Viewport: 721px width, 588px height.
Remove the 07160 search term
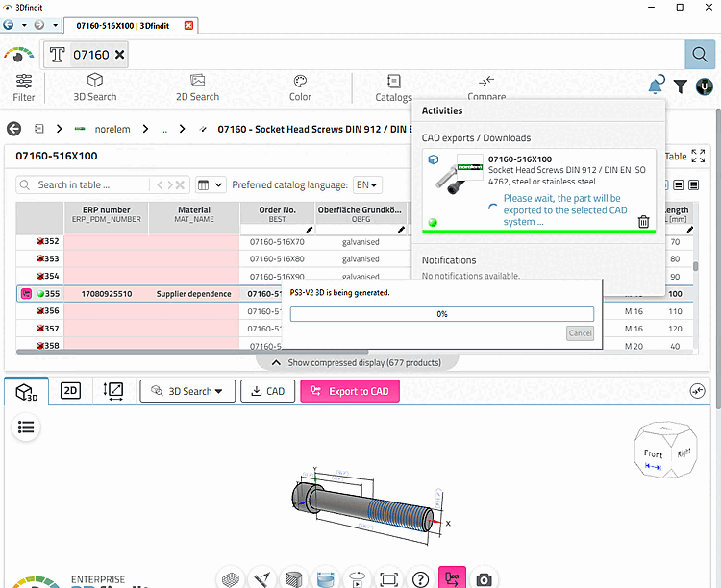(x=119, y=55)
